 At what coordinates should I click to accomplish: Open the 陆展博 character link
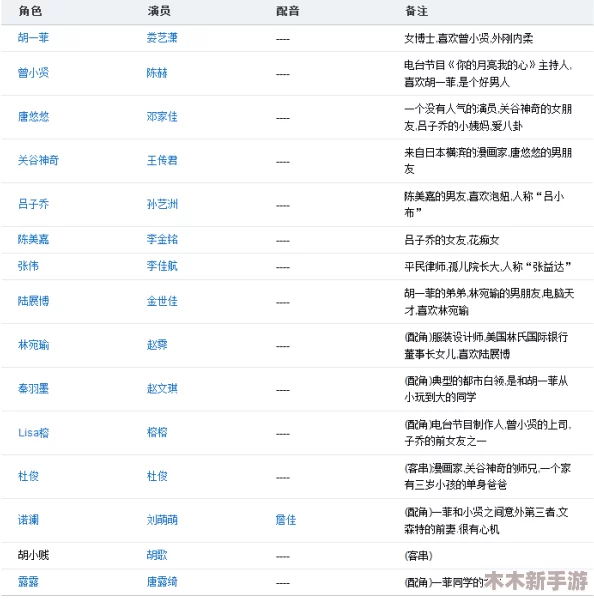(x=33, y=301)
